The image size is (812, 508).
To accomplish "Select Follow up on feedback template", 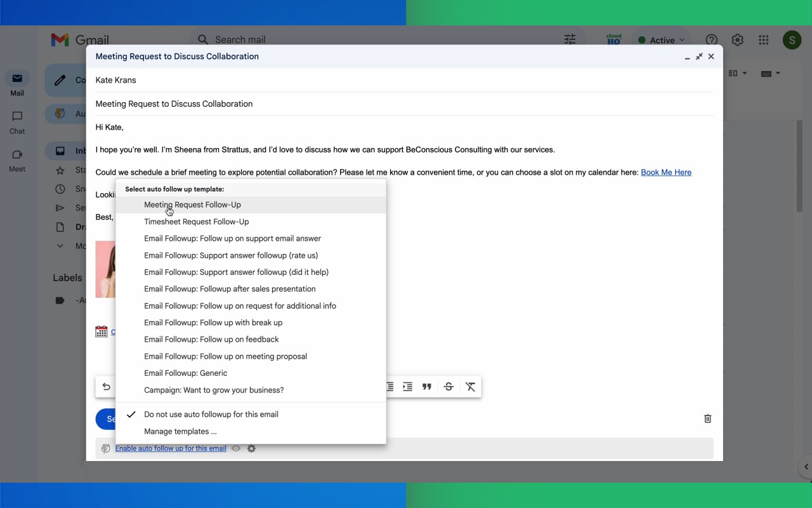I will click(x=251, y=339).
